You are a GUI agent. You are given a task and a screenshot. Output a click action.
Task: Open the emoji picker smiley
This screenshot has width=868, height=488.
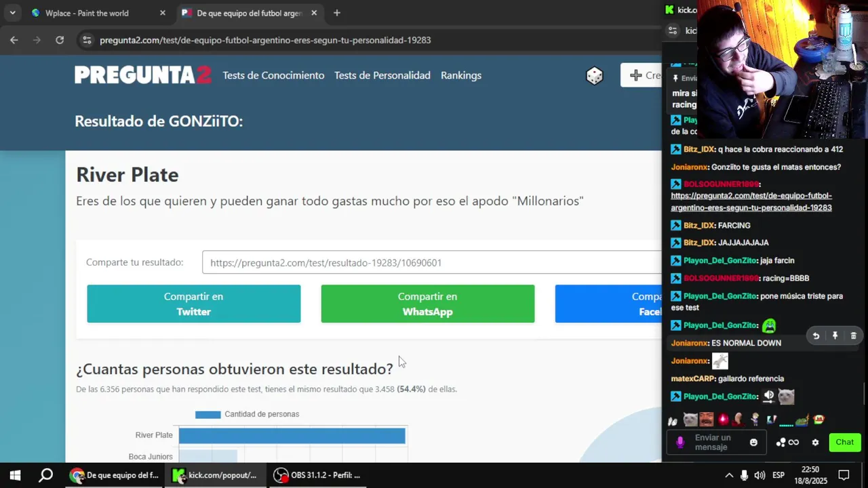[x=753, y=443]
